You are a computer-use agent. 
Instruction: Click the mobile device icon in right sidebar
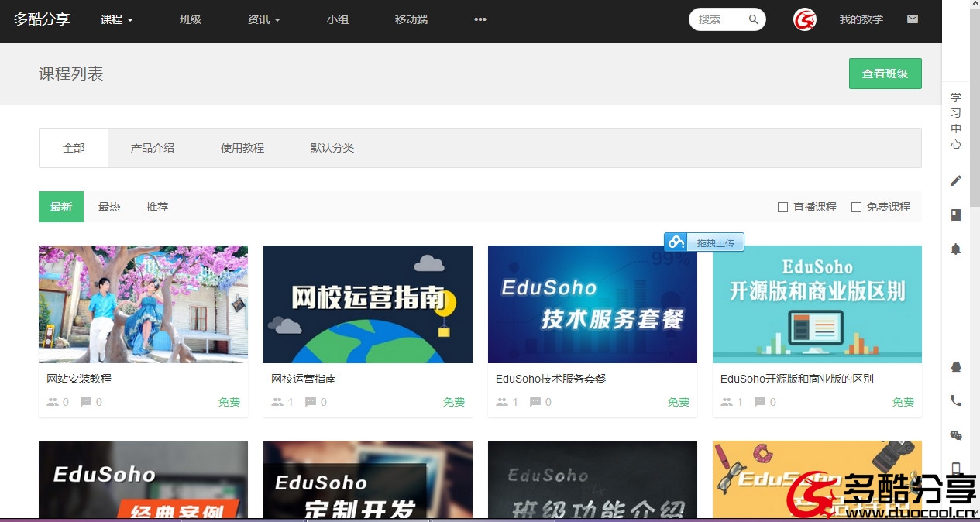[956, 468]
